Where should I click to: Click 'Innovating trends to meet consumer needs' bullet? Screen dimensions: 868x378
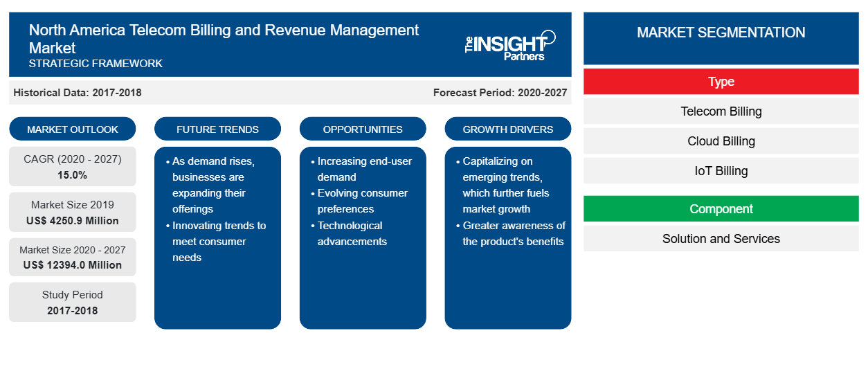(215, 242)
